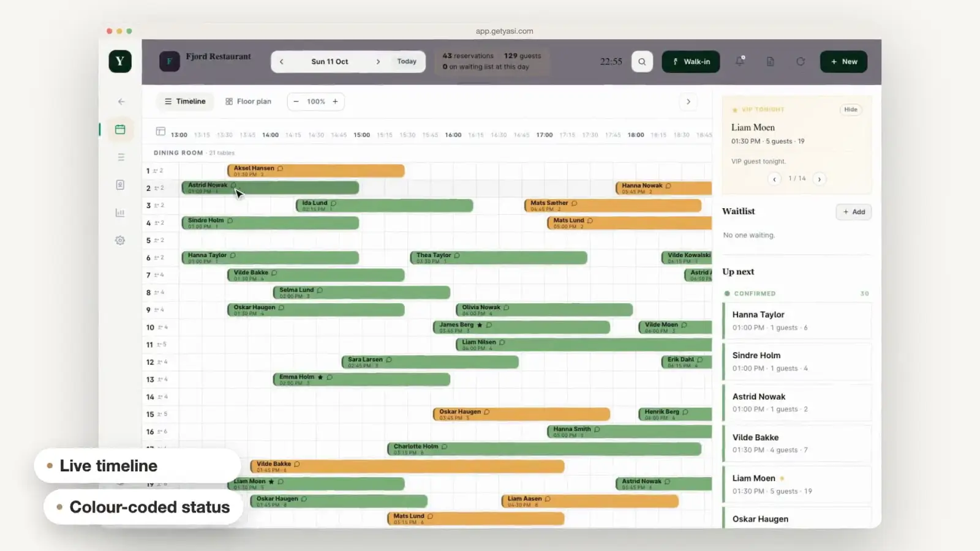The image size is (980, 551).
Task: Click star icon on James Berg reservation
Action: tap(480, 325)
